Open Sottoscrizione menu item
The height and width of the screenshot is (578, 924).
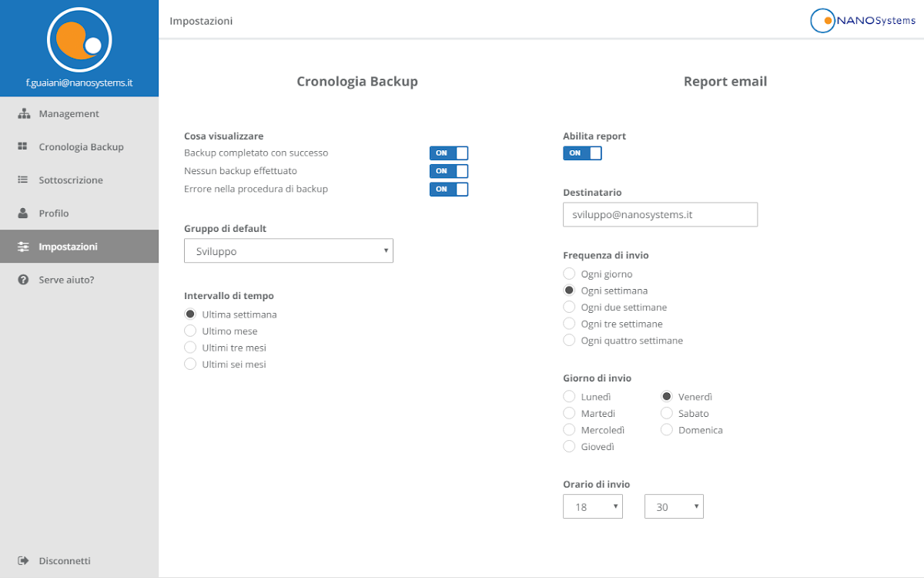click(x=70, y=180)
